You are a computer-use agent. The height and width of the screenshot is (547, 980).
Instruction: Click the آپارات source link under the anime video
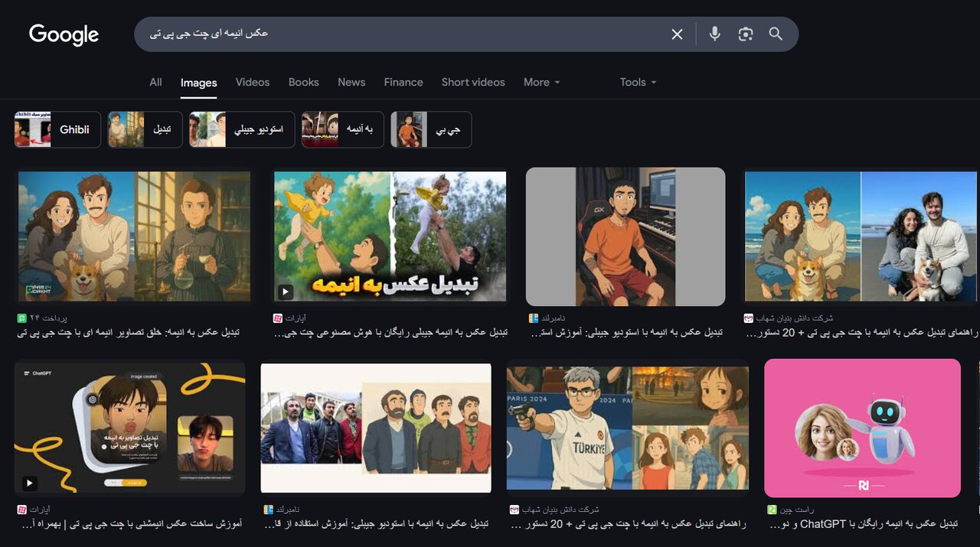tap(295, 317)
